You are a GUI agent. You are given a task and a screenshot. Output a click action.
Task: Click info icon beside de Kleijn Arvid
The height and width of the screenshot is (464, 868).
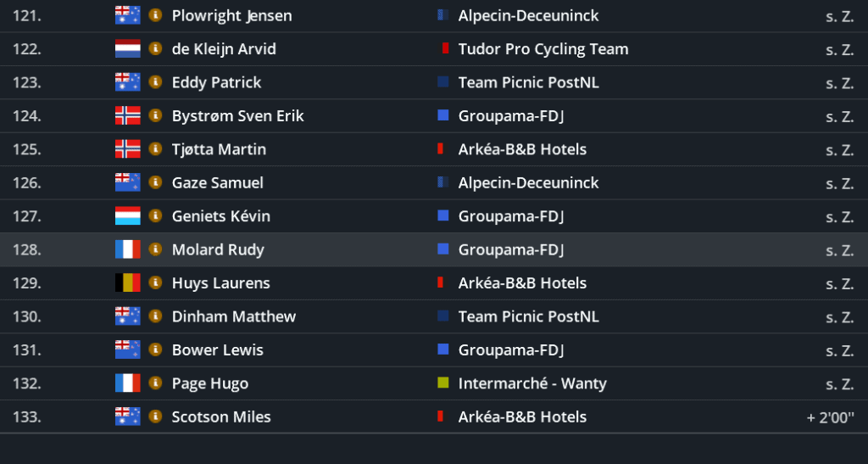(155, 48)
